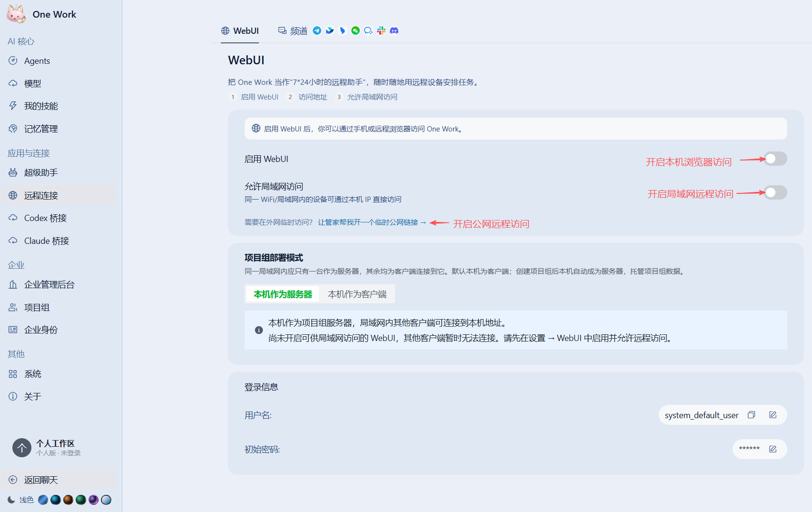Screen dimensions: 812x512
Task: Open Codex 桥接 in the sidebar
Action: (x=60, y=218)
